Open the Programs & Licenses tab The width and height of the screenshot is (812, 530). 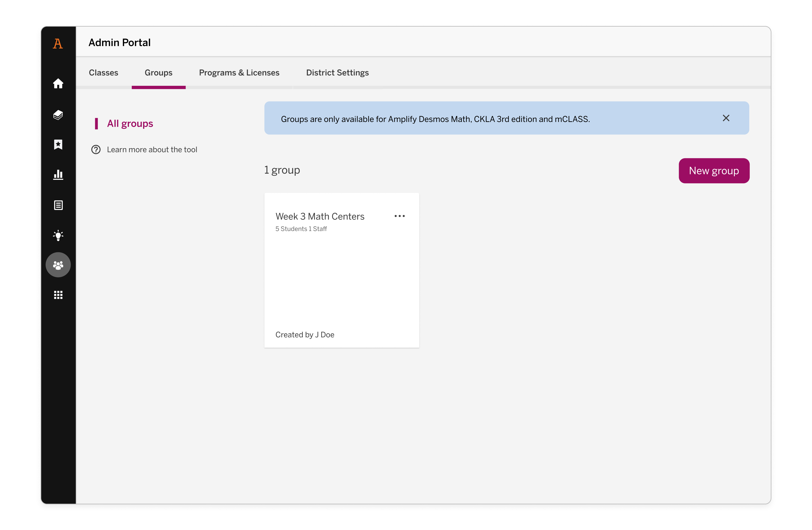click(x=239, y=72)
